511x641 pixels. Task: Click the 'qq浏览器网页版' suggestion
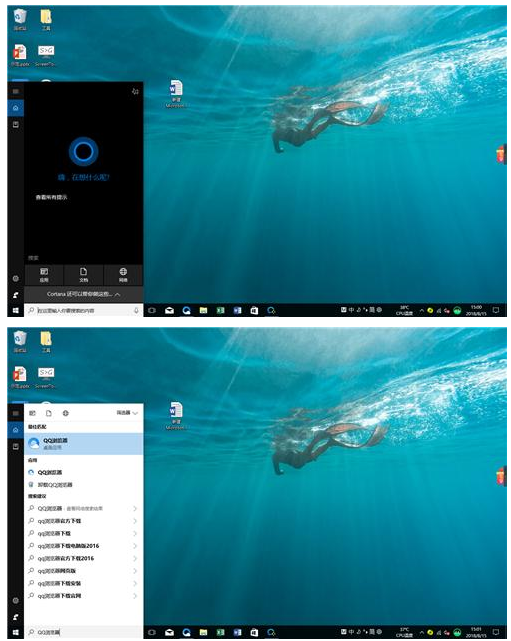[x=83, y=571]
